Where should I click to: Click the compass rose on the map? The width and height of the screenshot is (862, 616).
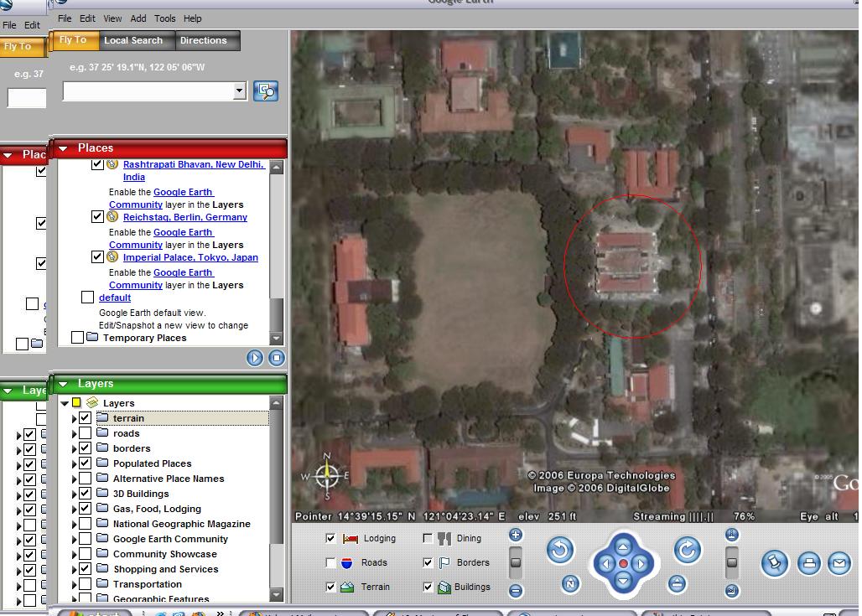pos(327,474)
